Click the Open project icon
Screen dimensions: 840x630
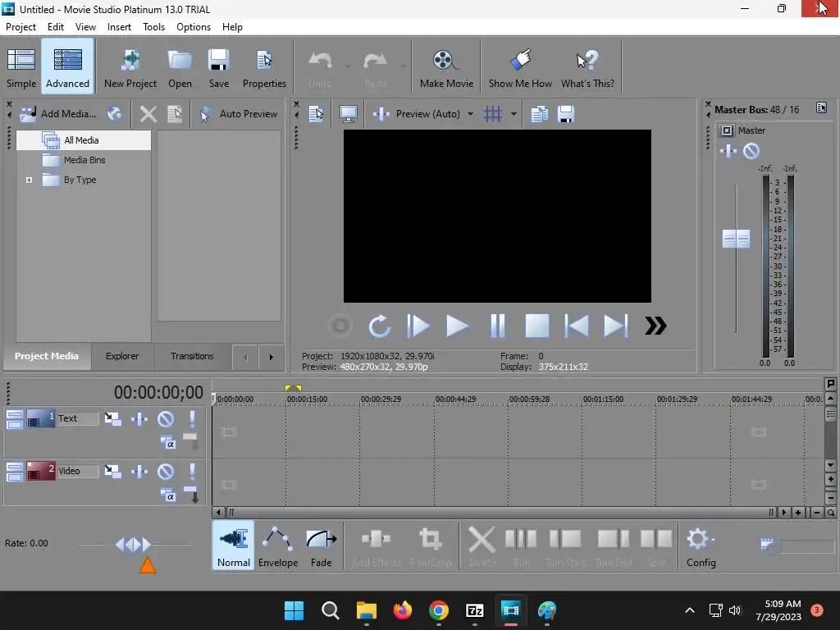pos(180,67)
